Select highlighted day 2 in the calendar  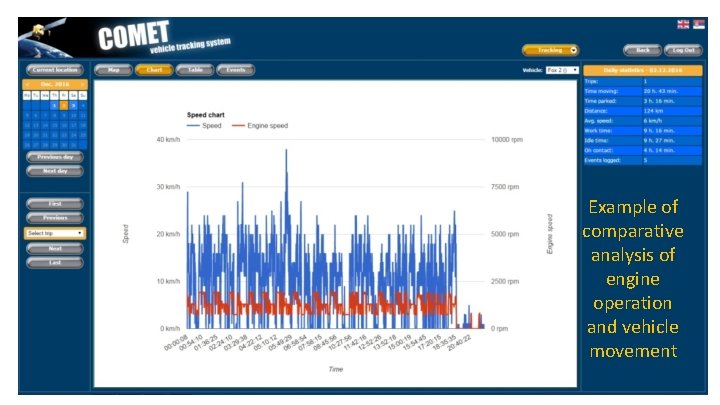(64, 106)
